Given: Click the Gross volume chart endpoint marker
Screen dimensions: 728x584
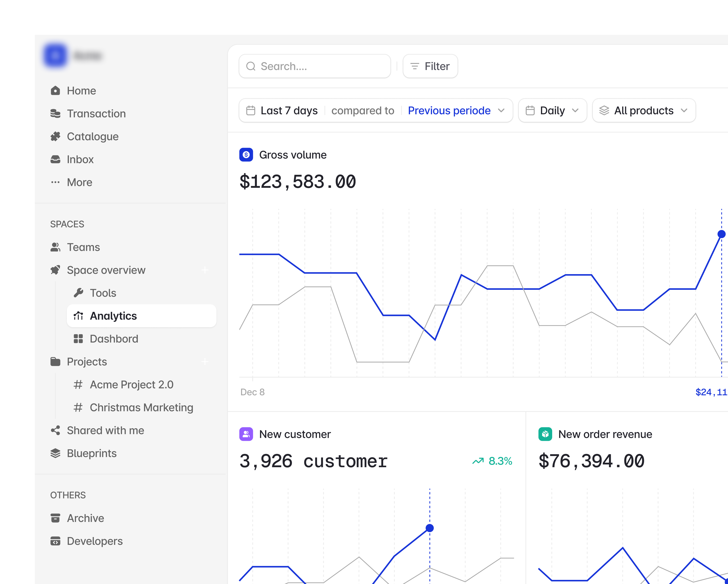Looking at the screenshot, I should pyautogui.click(x=722, y=234).
